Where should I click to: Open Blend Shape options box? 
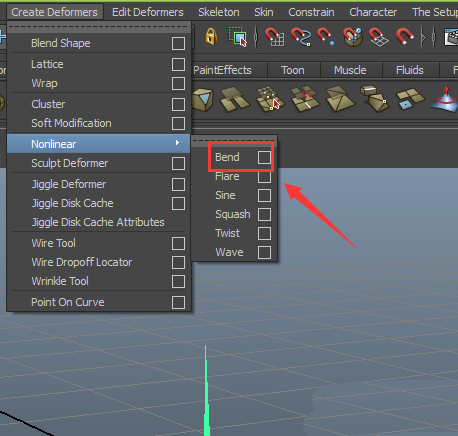(178, 43)
